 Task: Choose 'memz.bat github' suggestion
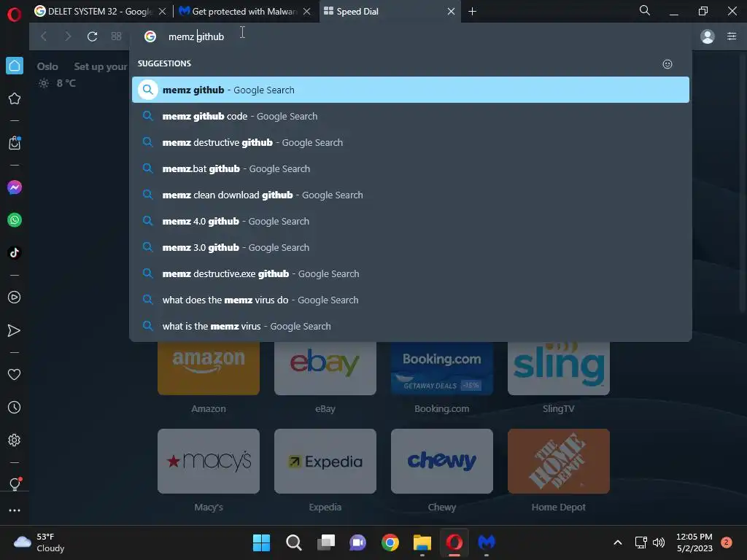pyautogui.click(x=411, y=168)
